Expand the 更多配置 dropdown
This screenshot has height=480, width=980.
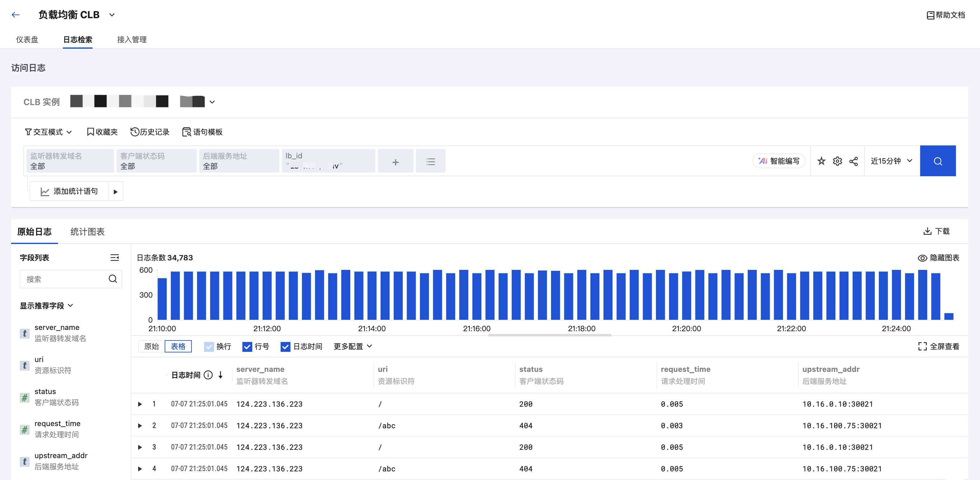point(352,347)
